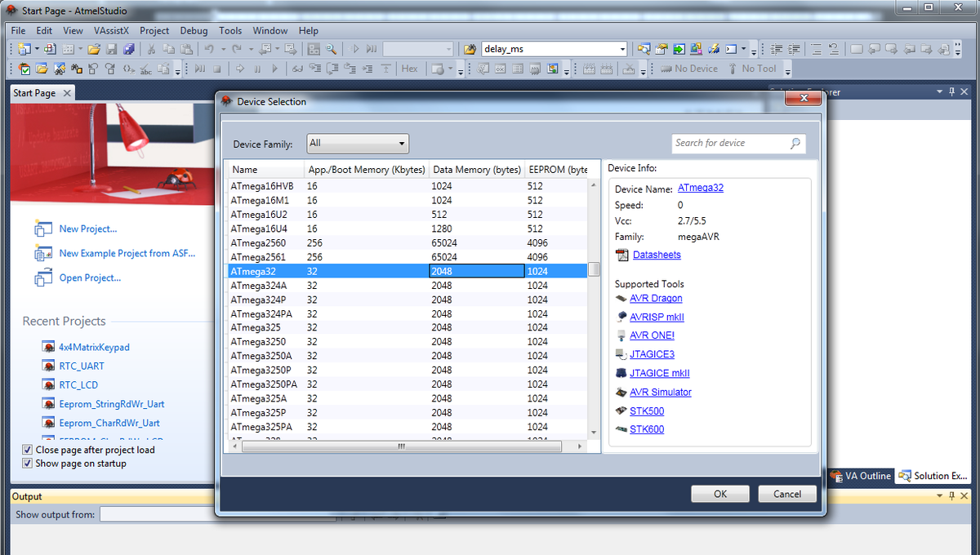
Task: Click Open Project... on Start Page
Action: [90, 277]
